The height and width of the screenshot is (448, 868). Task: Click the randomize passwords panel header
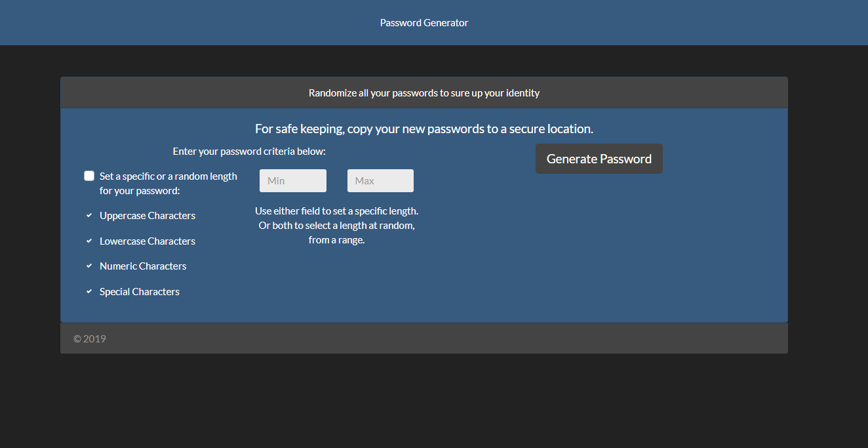pyautogui.click(x=424, y=92)
